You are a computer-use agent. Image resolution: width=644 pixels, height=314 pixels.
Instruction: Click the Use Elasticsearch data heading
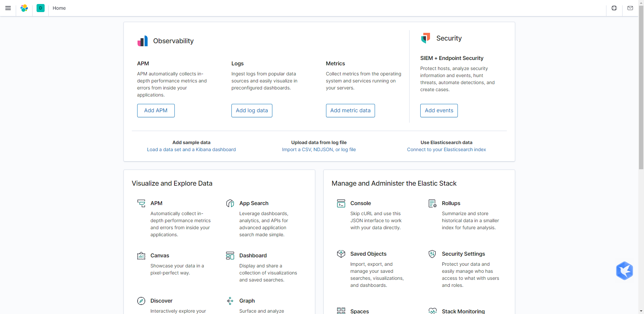pos(446,142)
